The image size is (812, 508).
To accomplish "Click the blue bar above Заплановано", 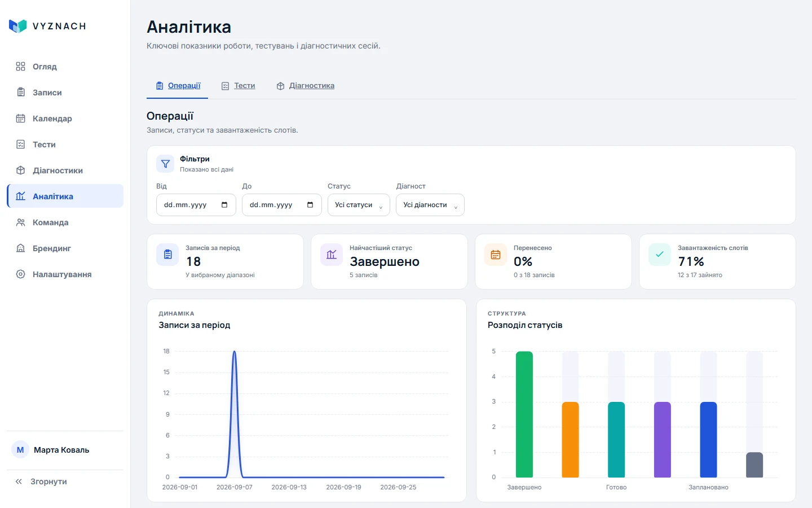I will [708, 440].
